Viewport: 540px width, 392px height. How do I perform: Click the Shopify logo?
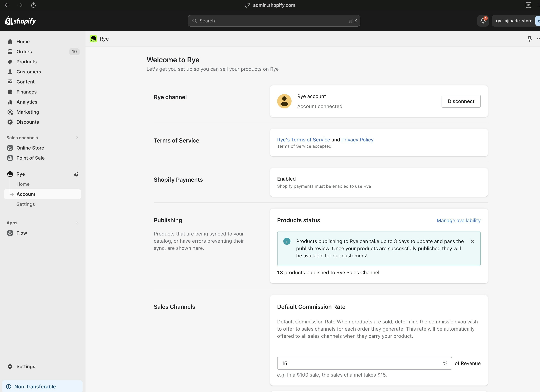[20, 21]
